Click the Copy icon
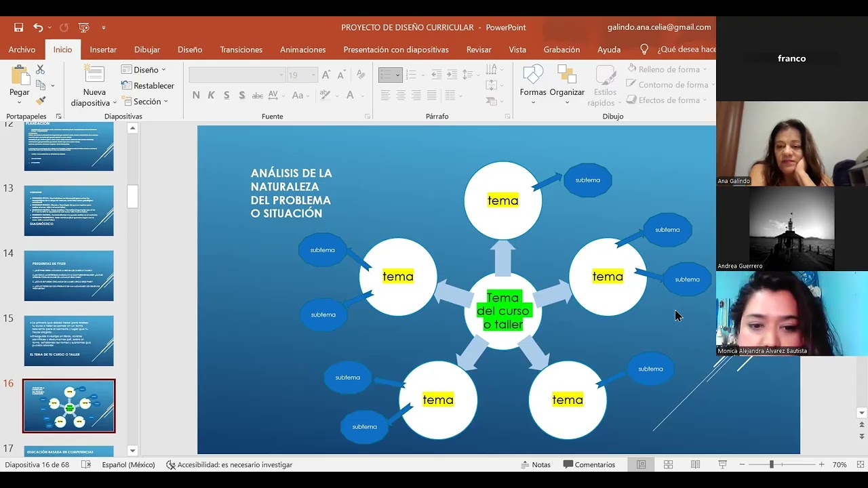The height and width of the screenshot is (488, 868). point(41,85)
